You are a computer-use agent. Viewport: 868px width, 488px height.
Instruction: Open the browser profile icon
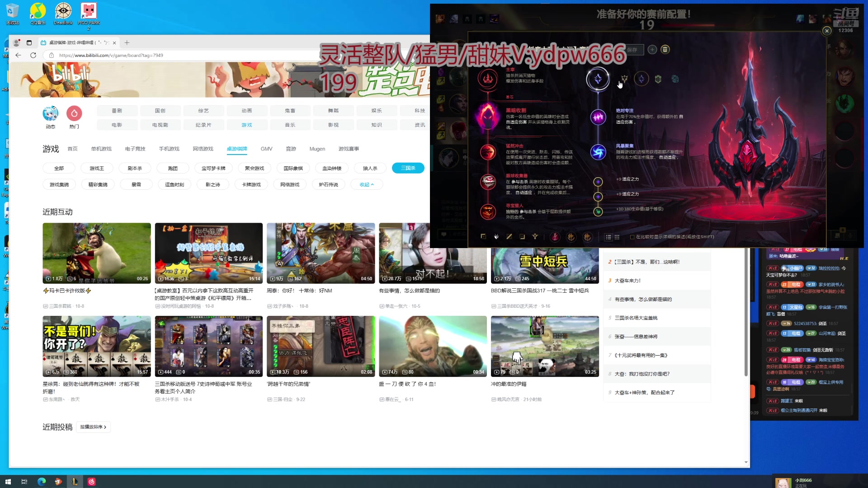[x=16, y=42]
